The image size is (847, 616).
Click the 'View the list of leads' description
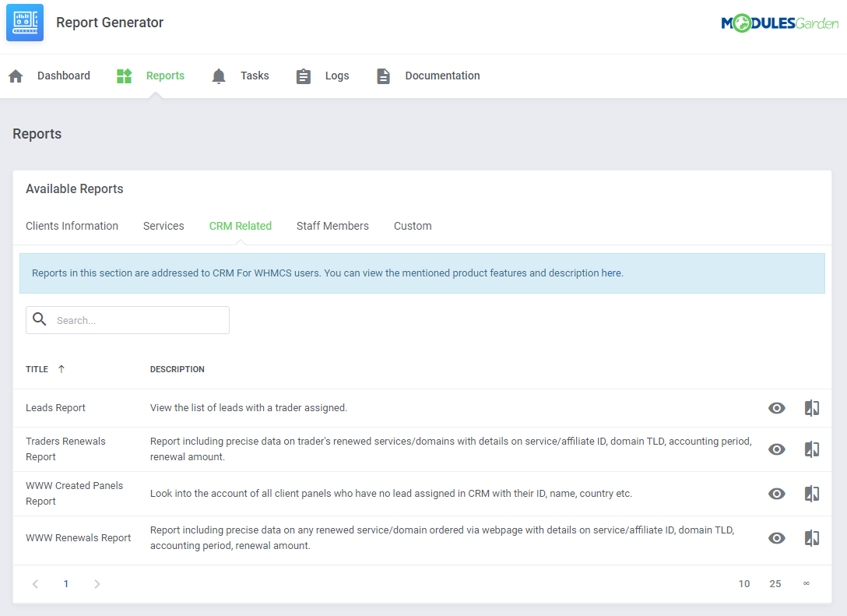(248, 408)
